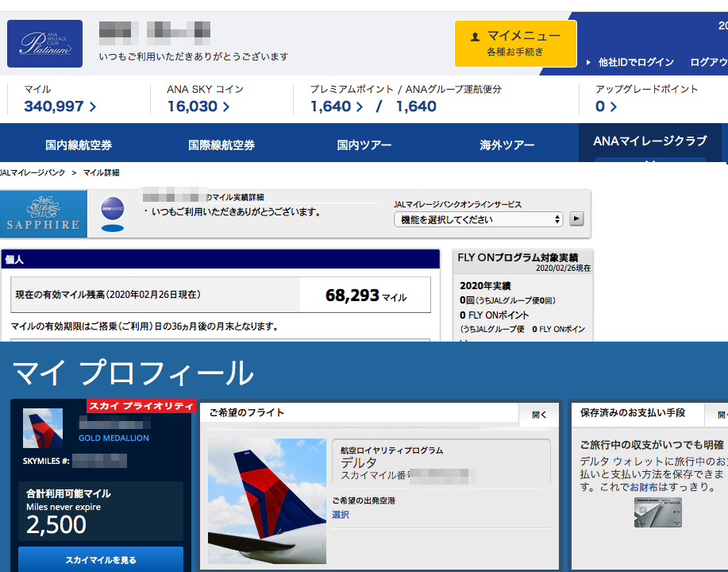Select the 国内ツアー tab
Viewport: 728px width, 572px height.
(x=364, y=145)
